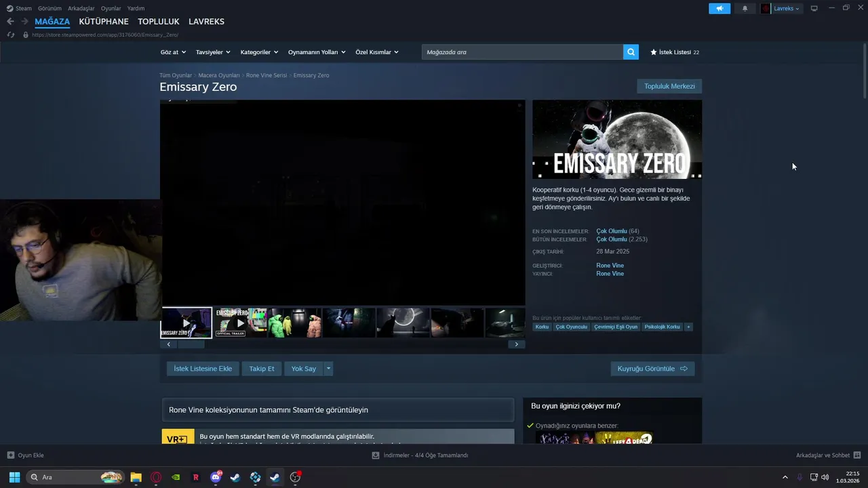Open Rone Vine koleksiyonu banner

point(338,410)
